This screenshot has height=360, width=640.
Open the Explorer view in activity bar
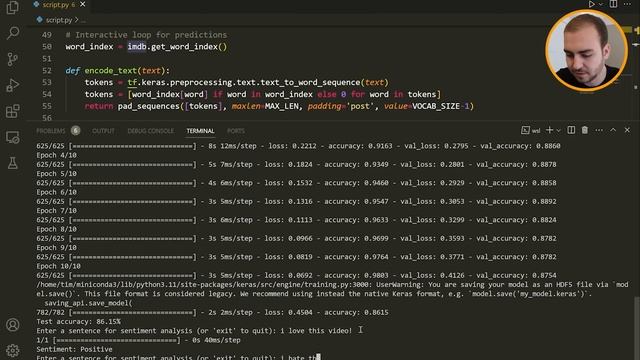pos(13,7)
